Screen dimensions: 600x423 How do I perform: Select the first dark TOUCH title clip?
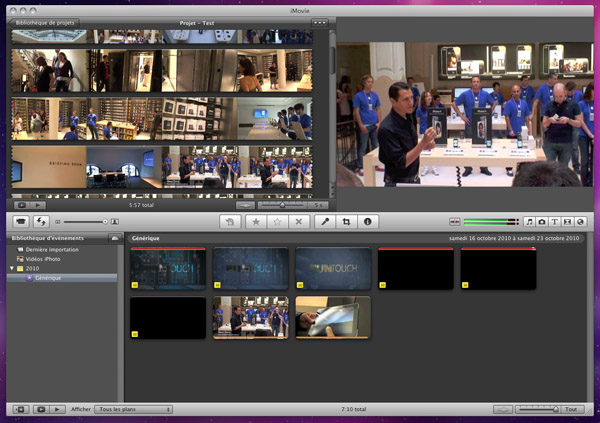click(168, 268)
